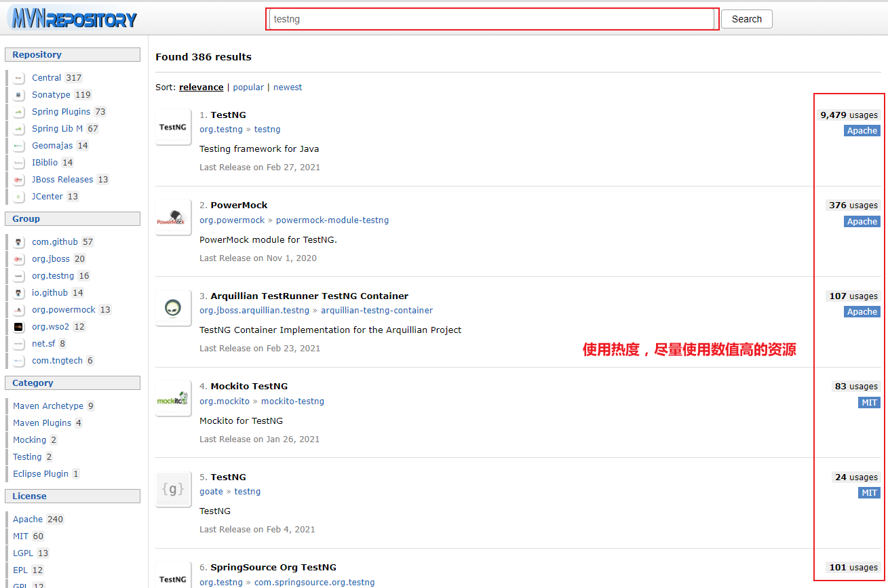
Task: Click the 83 usages link
Action: coord(856,387)
